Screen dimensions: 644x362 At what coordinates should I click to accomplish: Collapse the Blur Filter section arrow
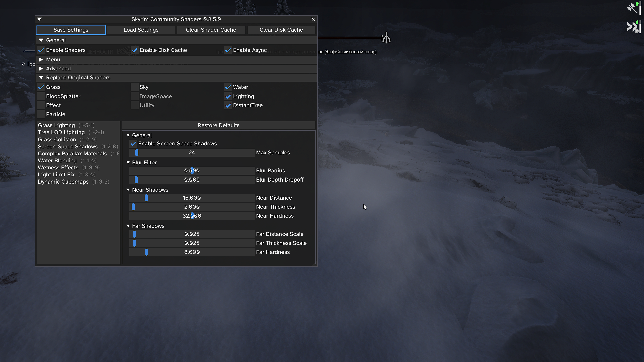(x=128, y=163)
